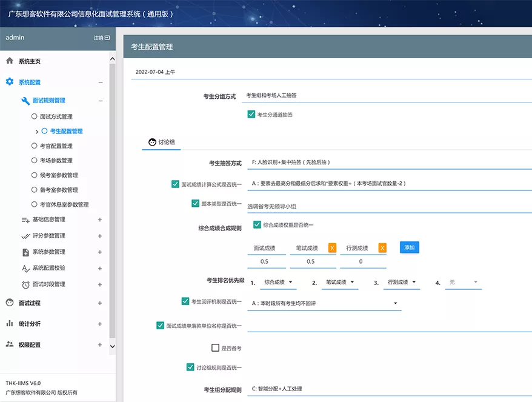
Task: Click the face icon on 讨论组 tab
Action: pyautogui.click(x=152, y=142)
